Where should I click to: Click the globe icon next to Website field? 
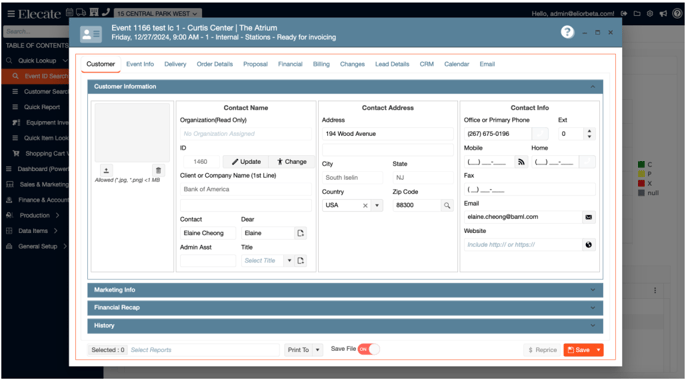588,245
